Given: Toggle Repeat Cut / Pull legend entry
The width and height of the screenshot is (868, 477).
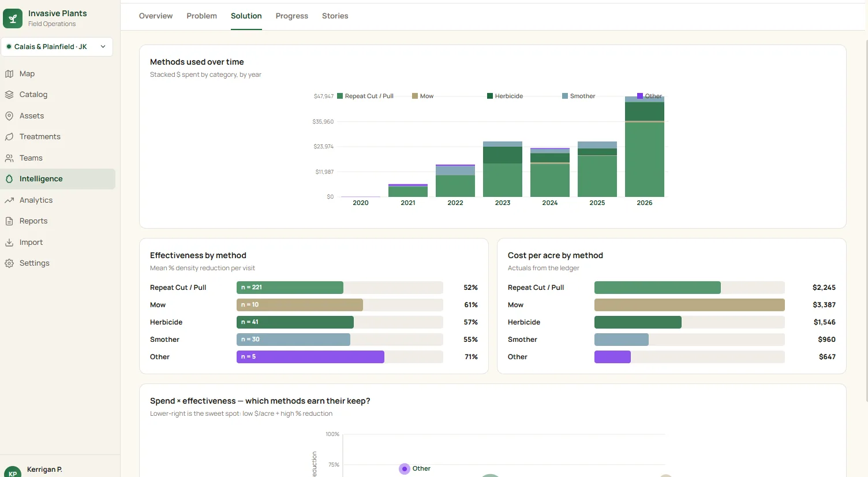Looking at the screenshot, I should (365, 96).
